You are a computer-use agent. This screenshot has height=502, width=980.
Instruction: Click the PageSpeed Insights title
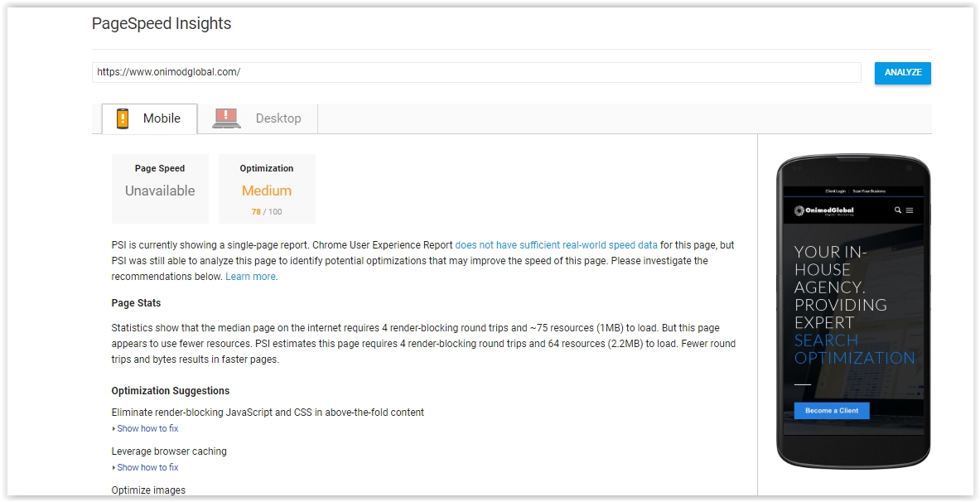pos(162,24)
